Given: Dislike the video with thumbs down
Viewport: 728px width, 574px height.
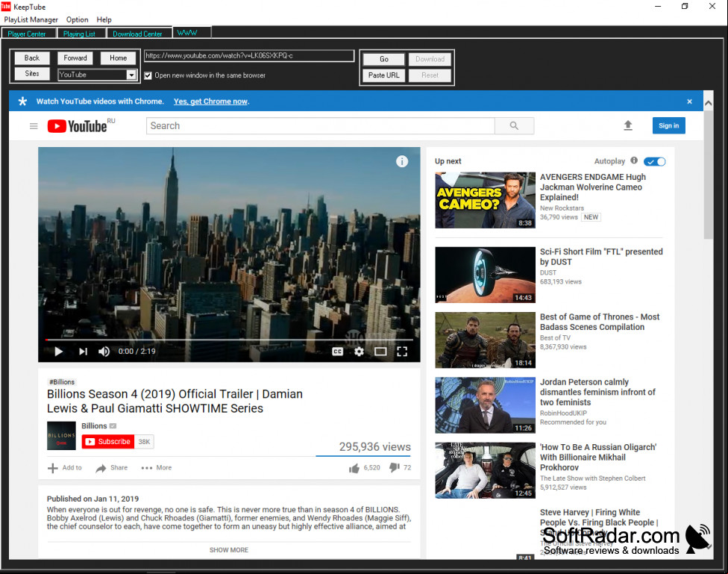Looking at the screenshot, I should (394, 467).
